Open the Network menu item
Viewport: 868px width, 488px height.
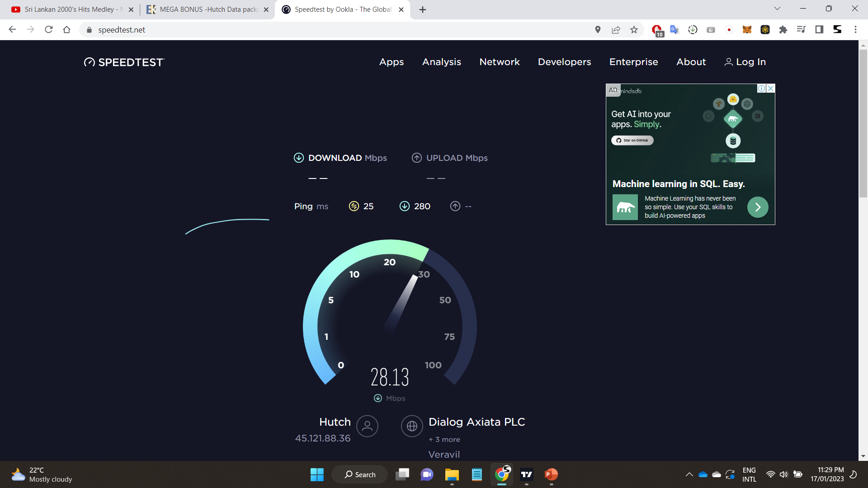tap(499, 62)
